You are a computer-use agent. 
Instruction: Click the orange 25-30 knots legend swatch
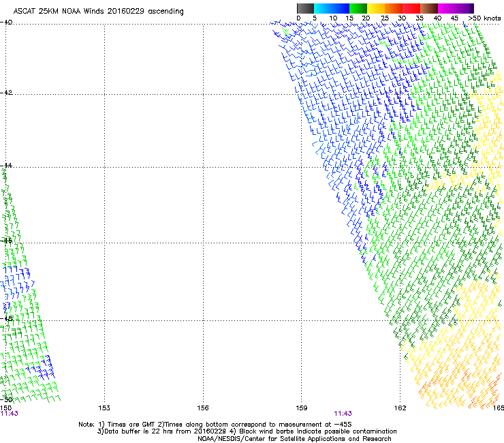click(x=394, y=8)
